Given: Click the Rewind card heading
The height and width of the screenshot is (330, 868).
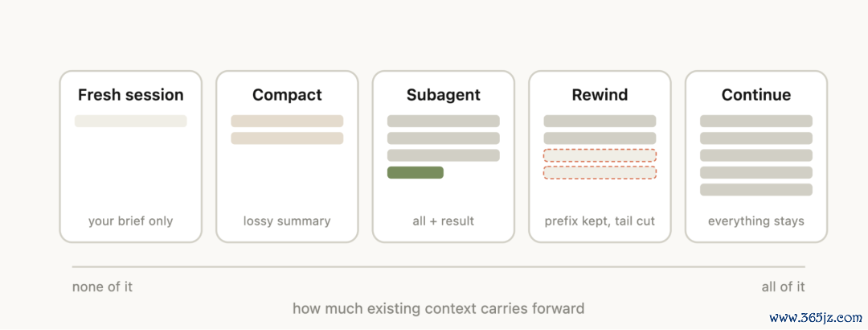Looking at the screenshot, I should click(x=600, y=95).
